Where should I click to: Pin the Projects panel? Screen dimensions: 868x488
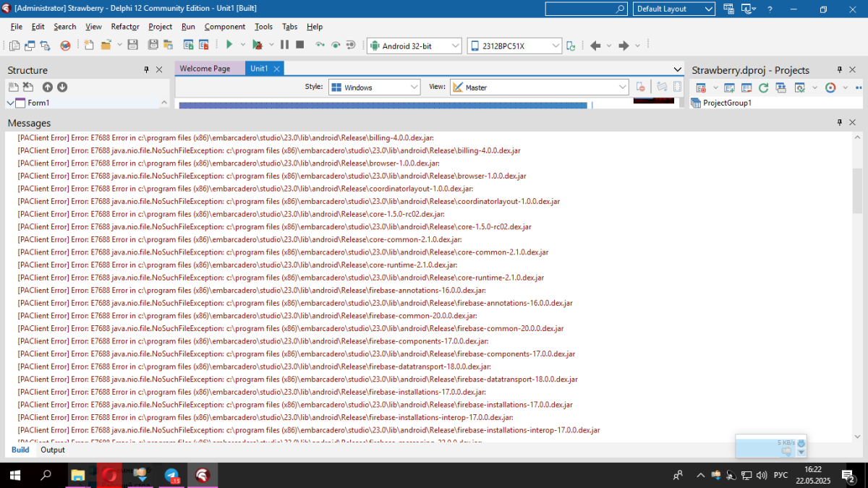tap(840, 69)
